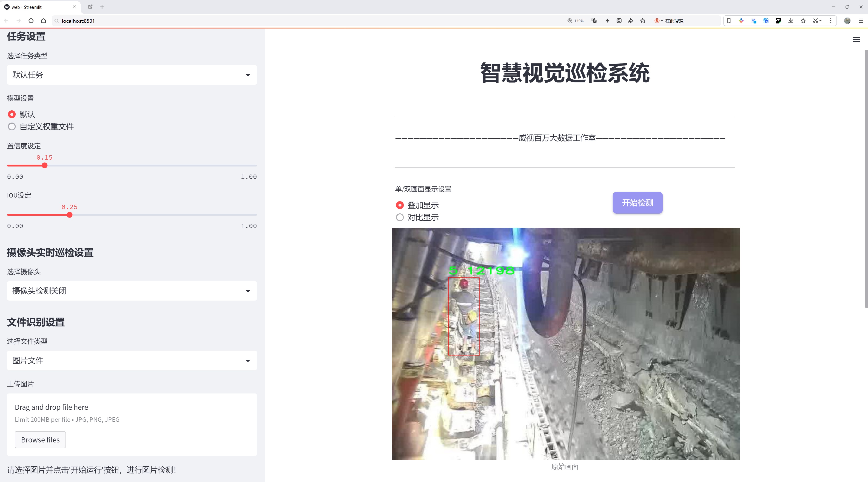Screen dimensions: 868x482
Task: Click the translate page icon in address bar
Action: 594,21
